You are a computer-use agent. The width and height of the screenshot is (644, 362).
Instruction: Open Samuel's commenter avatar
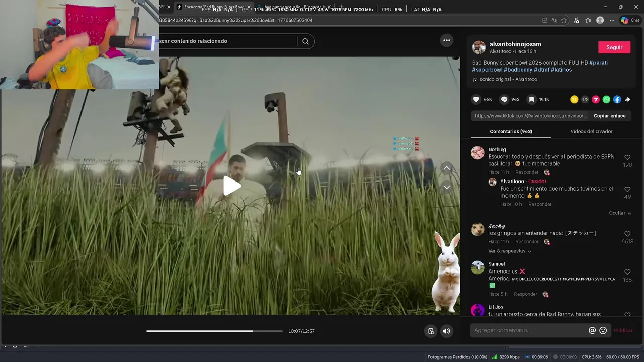pyautogui.click(x=477, y=267)
